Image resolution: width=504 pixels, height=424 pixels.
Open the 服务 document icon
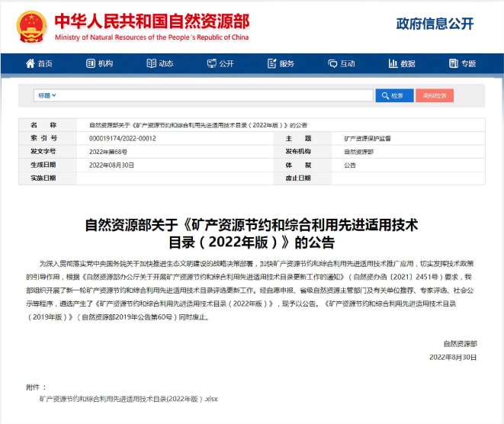[271, 64]
